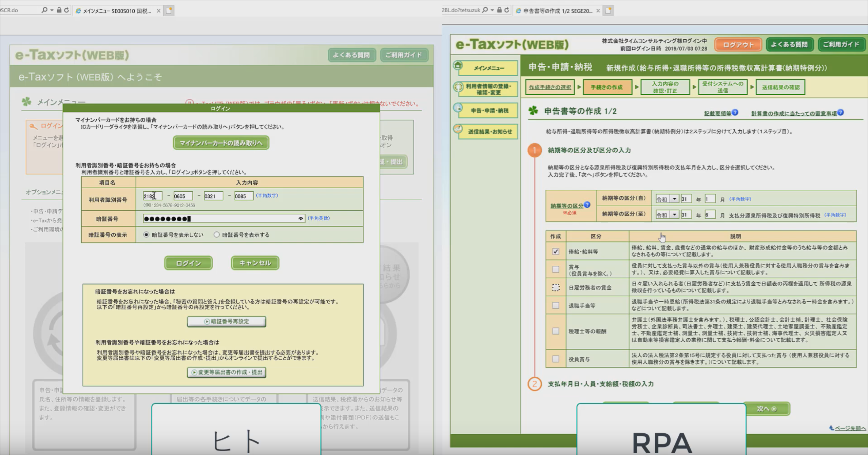Click year field of 納期等の区分(至)

686,214
